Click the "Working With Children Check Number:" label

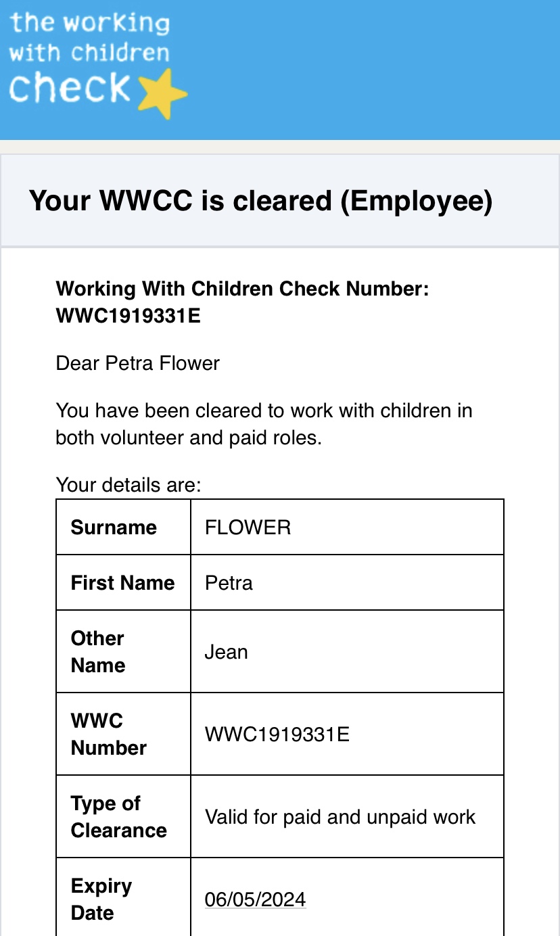coord(242,289)
